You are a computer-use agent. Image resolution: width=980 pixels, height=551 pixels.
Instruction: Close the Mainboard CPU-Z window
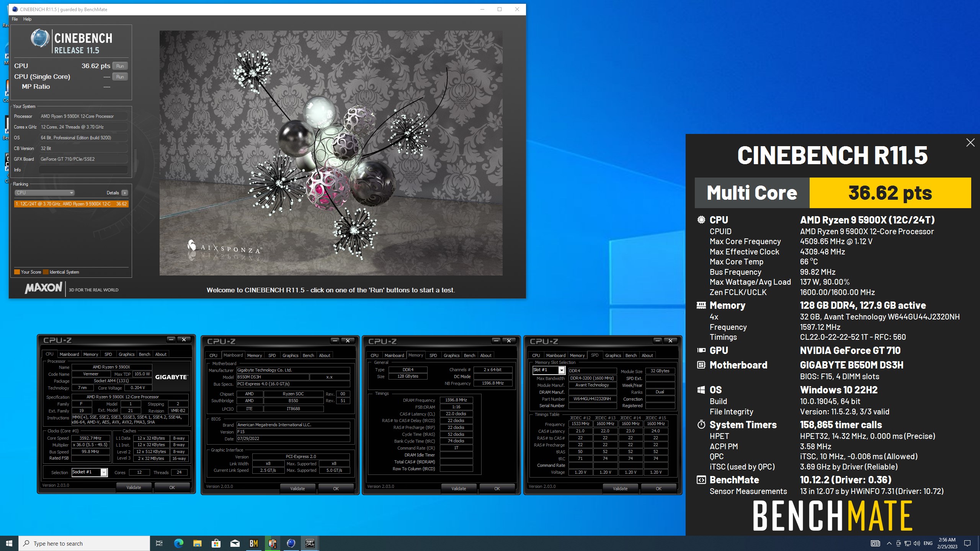tap(348, 341)
